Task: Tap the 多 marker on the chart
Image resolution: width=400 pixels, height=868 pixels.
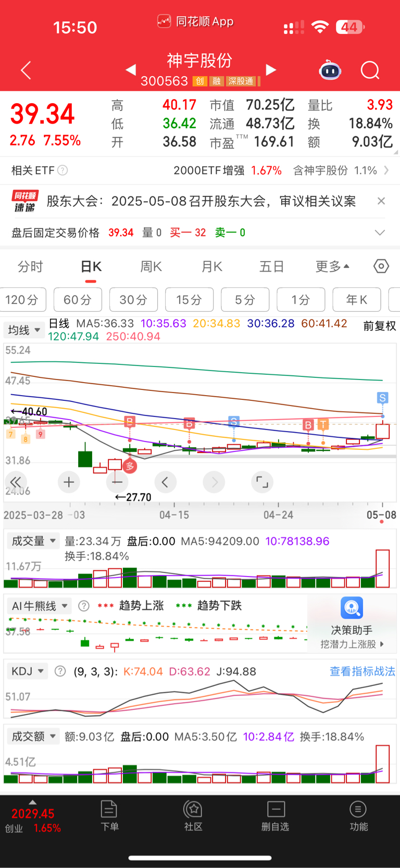Action: point(130,466)
